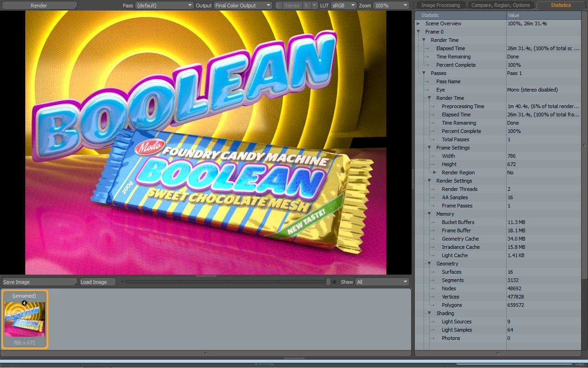
Task: Click the number 4 badge on thumbnail
Action: tap(24, 303)
